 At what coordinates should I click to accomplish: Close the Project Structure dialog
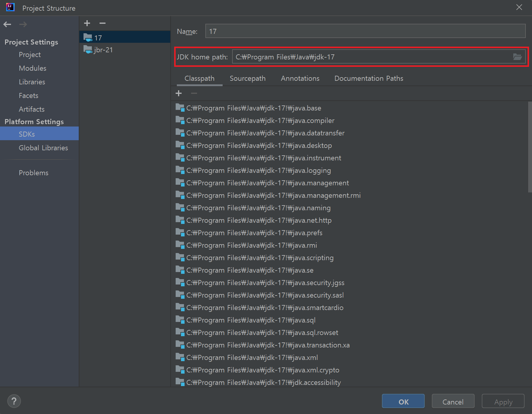[519, 7]
